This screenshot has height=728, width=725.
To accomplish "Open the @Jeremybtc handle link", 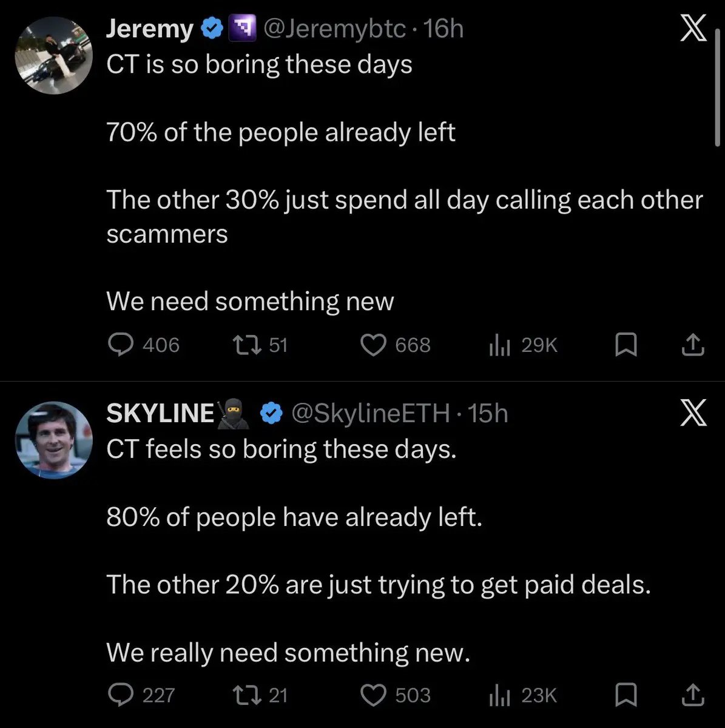I will [334, 29].
